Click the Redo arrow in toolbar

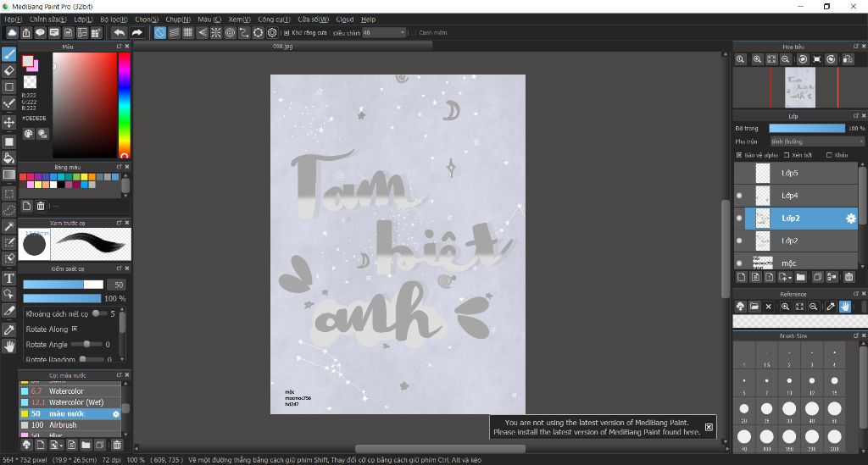[x=136, y=33]
